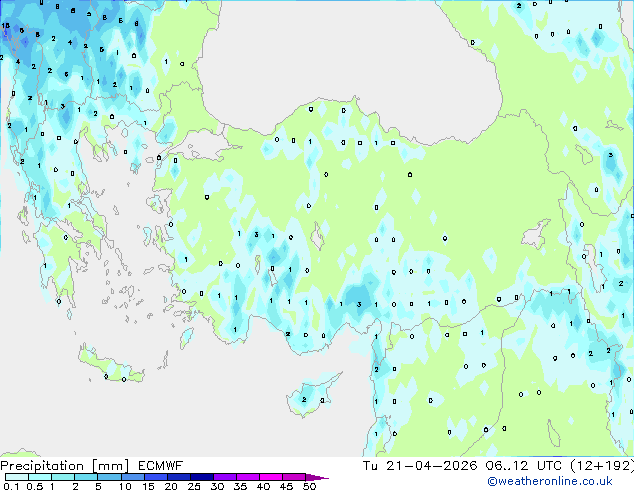The image size is (634, 490).
Task: Select the 30–35 mm purple legend swatch
Action: 225,477
